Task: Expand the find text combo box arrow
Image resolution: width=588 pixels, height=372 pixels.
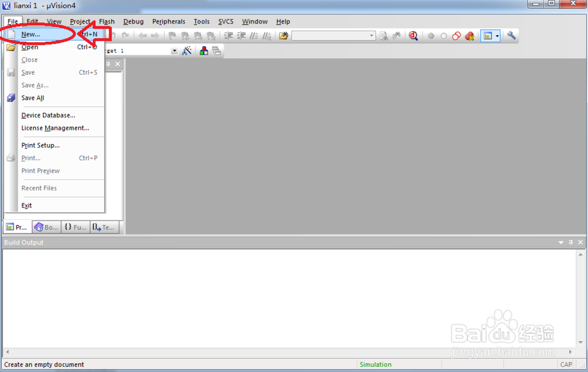Action: (372, 36)
